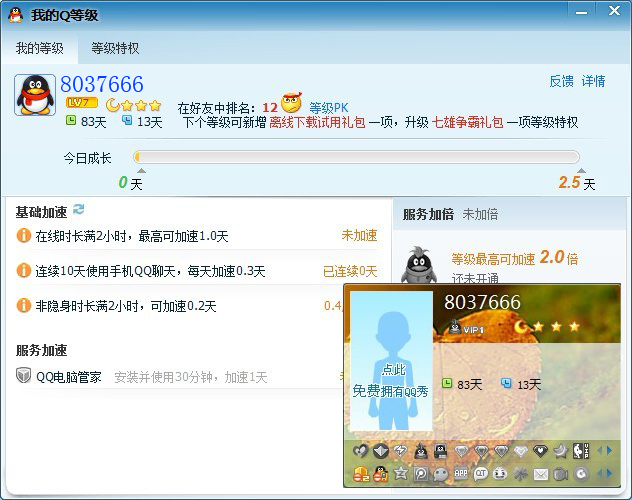Screen dimensions: 632x500
Task: Click the round smiling face icon on the card
Action: (500, 473)
